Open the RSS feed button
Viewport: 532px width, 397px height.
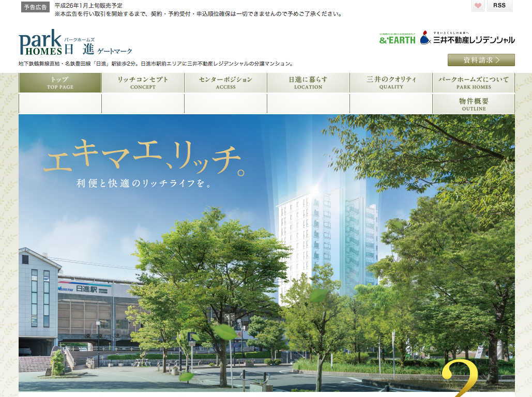pyautogui.click(x=499, y=6)
